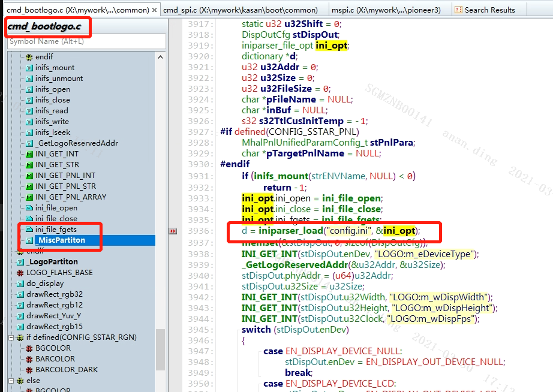
Task: Click the INI_GET_INT macro icon
Action: (x=29, y=154)
